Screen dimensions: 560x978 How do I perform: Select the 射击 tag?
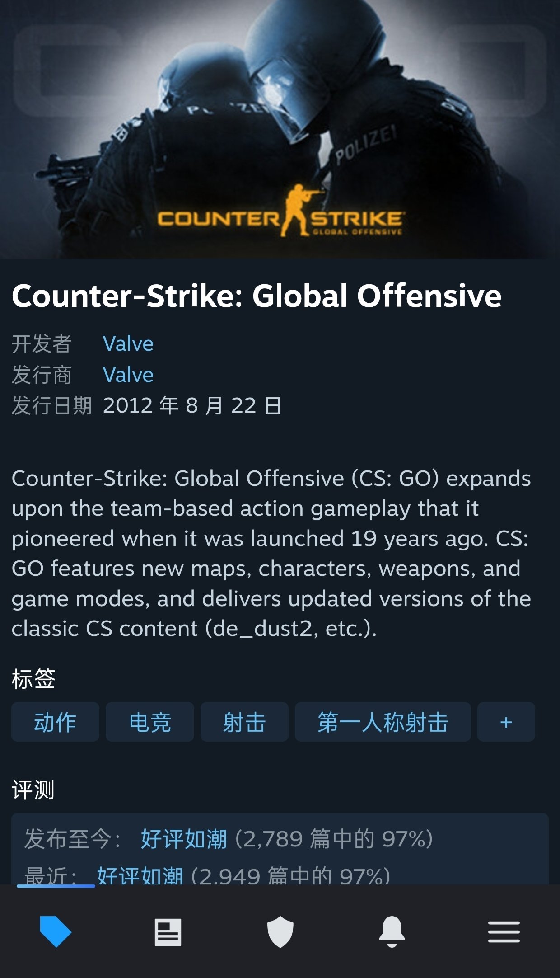[x=244, y=722]
